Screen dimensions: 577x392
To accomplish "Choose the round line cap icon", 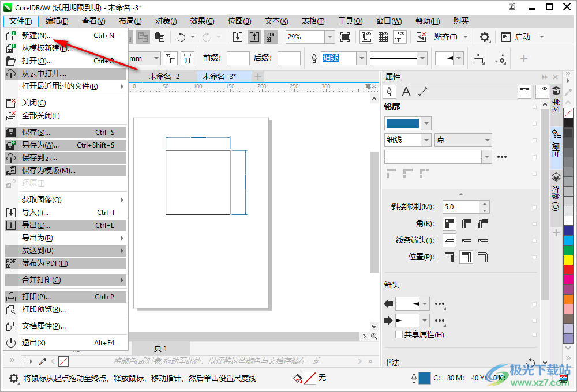I will point(466,240).
